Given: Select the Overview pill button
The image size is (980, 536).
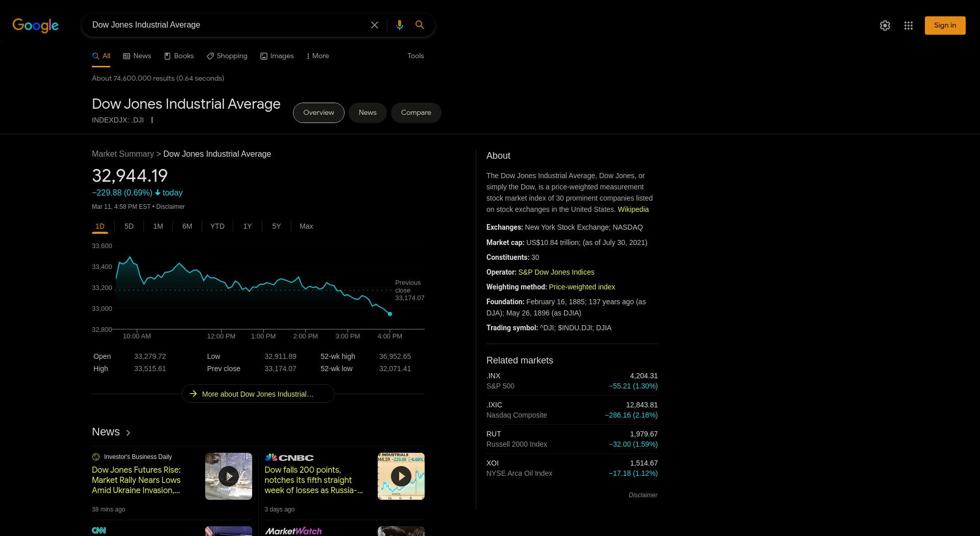Looking at the screenshot, I should 318,113.
